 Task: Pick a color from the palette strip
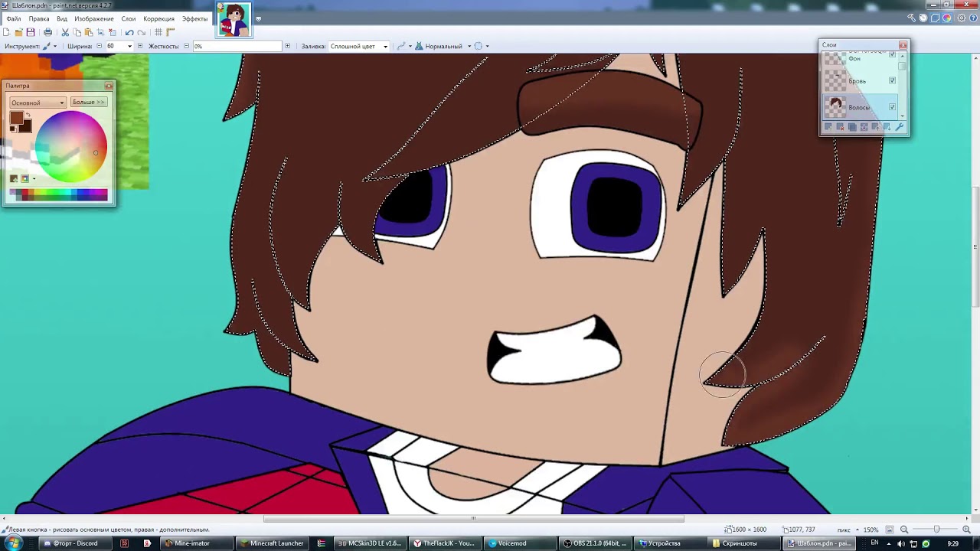point(59,195)
